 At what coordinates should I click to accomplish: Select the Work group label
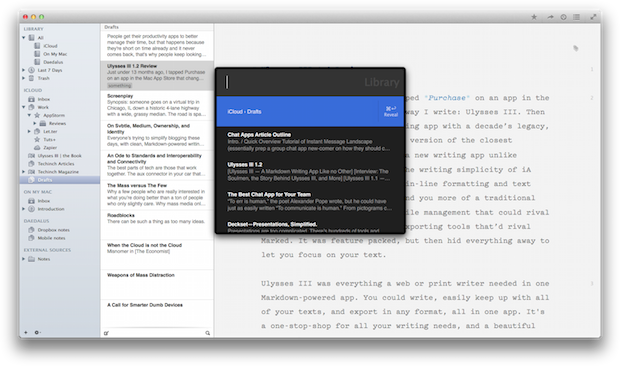point(43,107)
